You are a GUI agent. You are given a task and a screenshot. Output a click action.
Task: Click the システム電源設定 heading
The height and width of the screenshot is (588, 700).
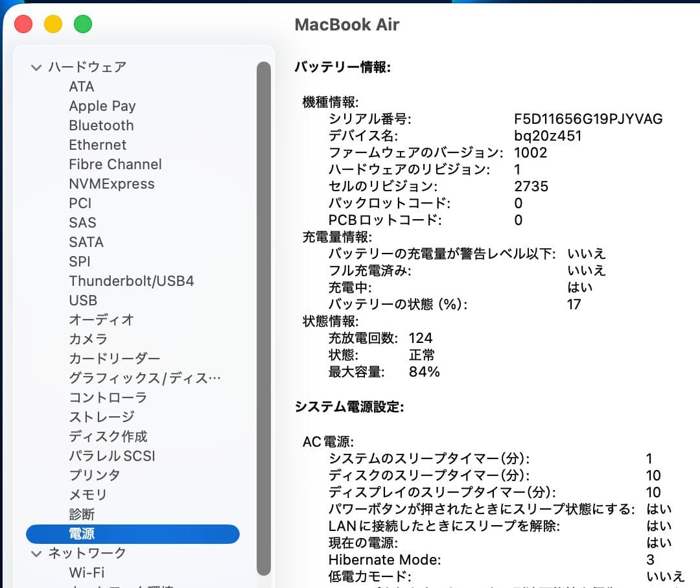pos(349,406)
